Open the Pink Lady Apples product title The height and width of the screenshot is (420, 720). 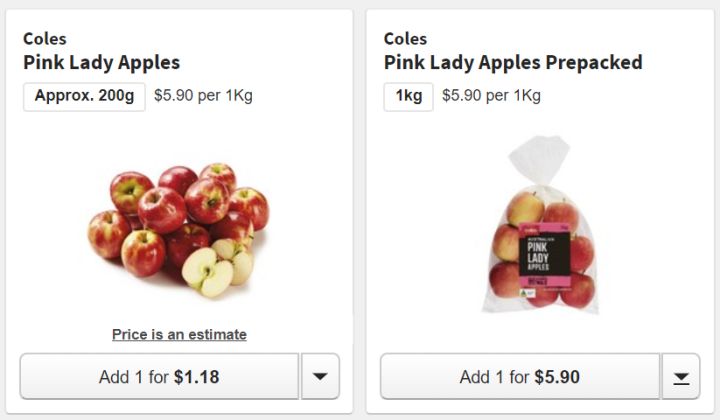pos(101,63)
